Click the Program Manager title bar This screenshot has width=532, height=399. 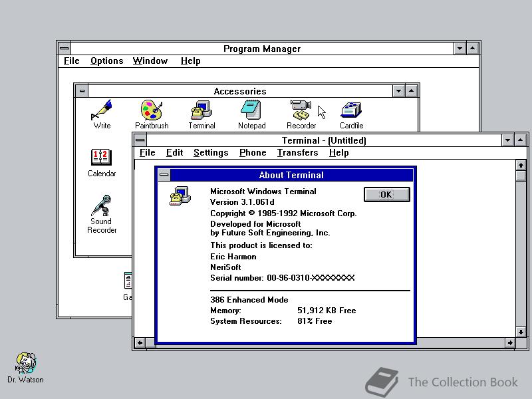point(261,49)
